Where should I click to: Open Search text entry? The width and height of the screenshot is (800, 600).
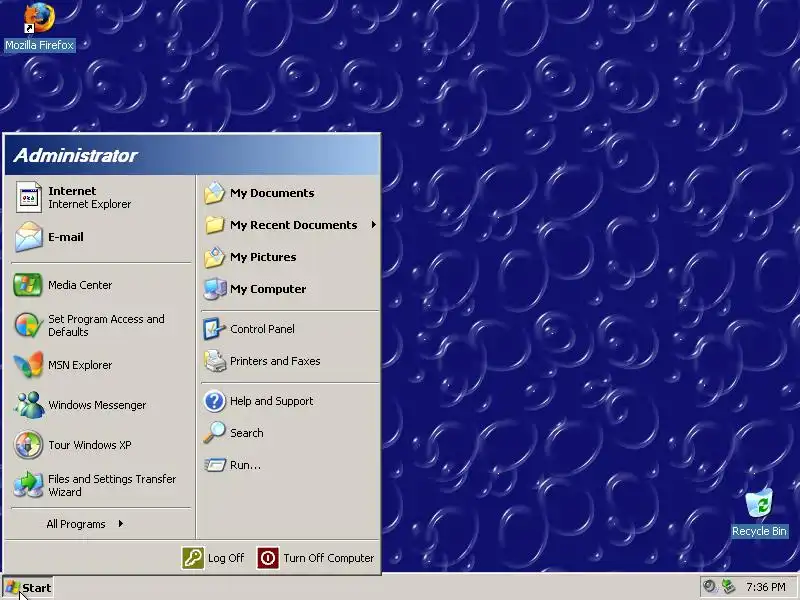(x=246, y=433)
